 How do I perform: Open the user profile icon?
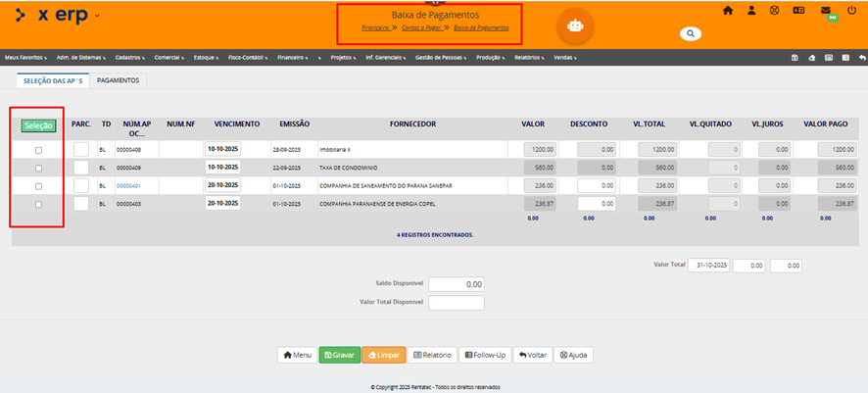tap(751, 10)
